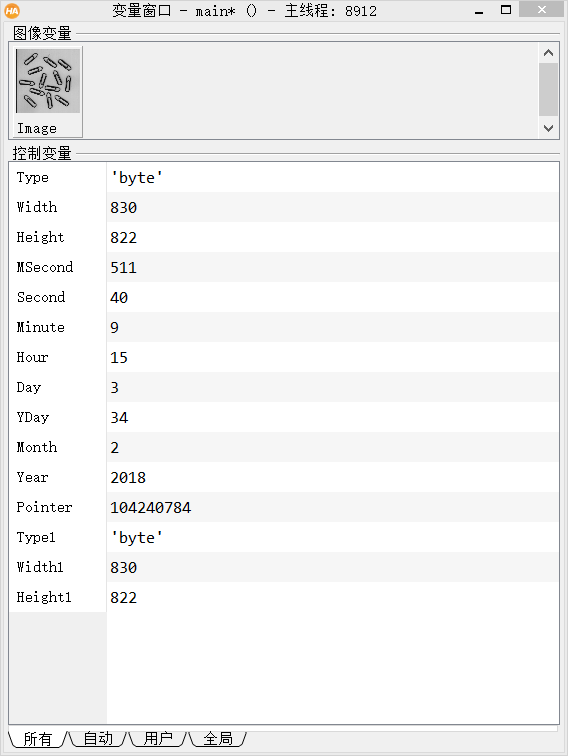This screenshot has height=756, width=568.
Task: Select the Type variable name
Action: click(x=33, y=177)
